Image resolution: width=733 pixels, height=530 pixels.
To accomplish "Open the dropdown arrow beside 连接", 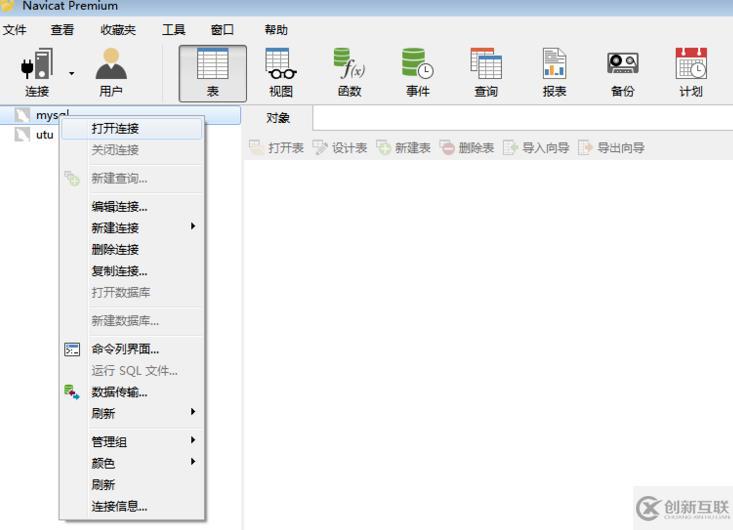I will tap(72, 73).
